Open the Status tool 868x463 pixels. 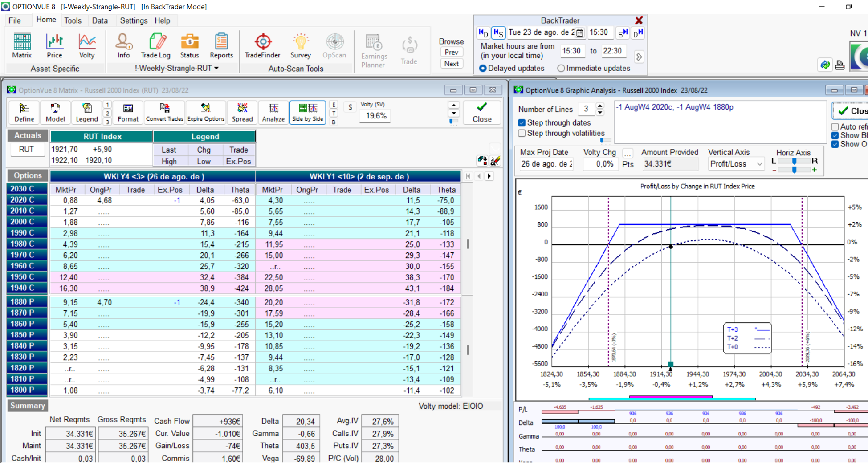click(189, 46)
